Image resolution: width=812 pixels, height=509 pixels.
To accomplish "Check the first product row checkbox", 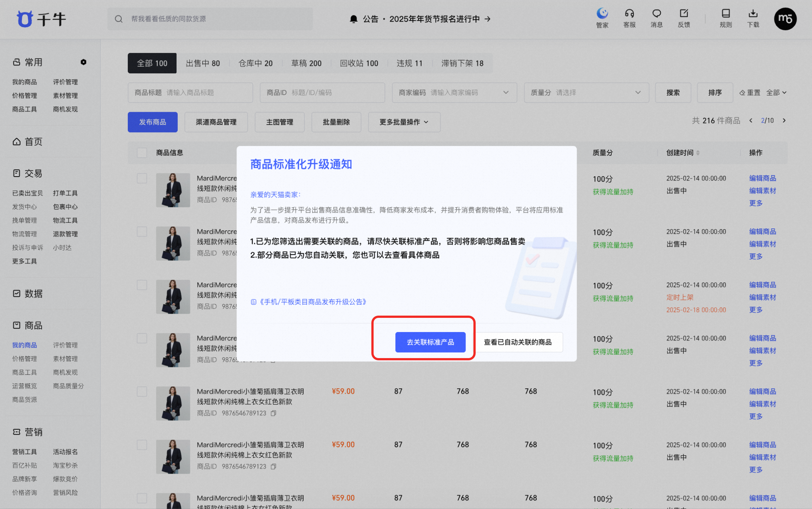I will pos(142,178).
